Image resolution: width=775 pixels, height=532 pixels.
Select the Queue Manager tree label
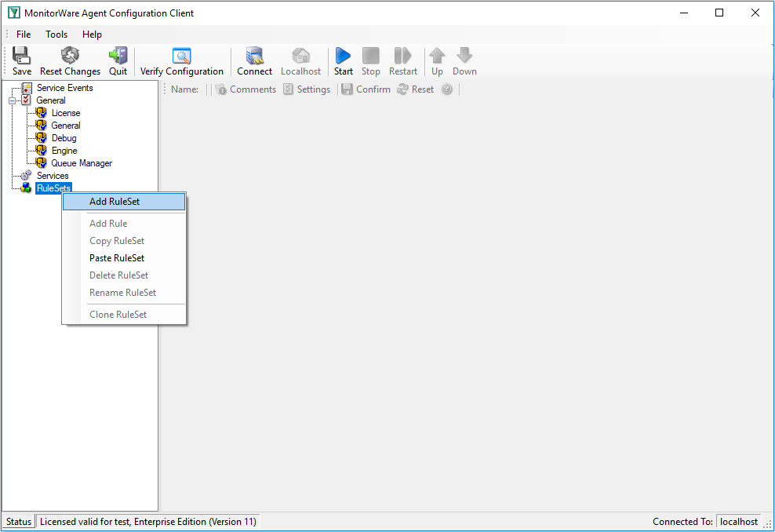point(82,162)
